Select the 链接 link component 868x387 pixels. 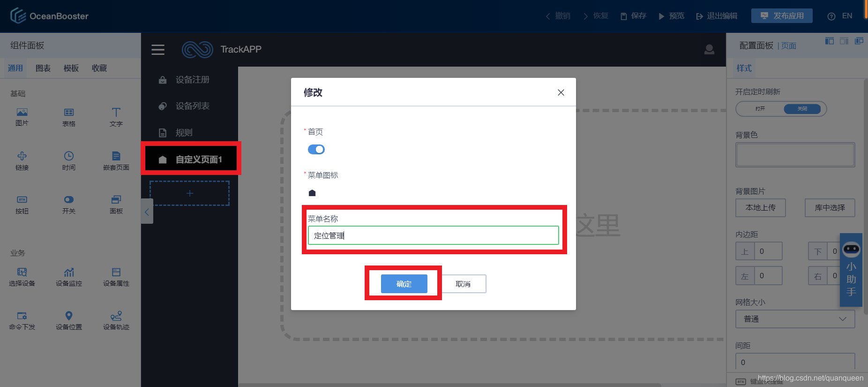pos(22,160)
